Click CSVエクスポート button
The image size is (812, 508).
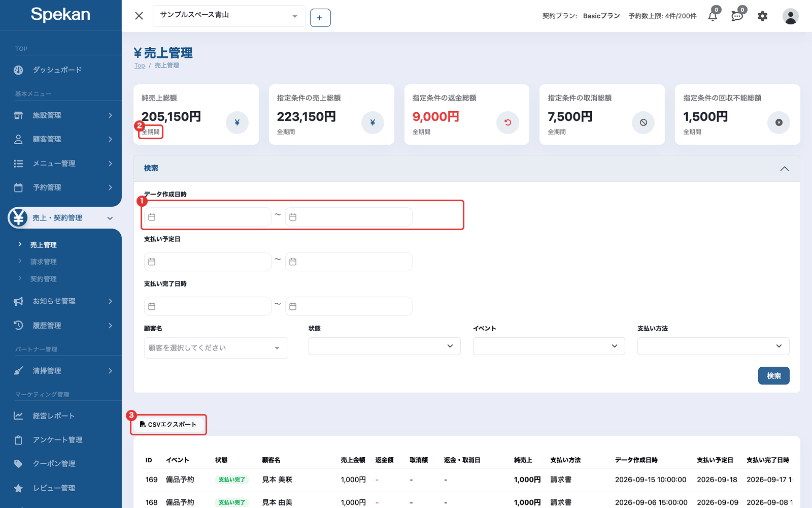(168, 424)
